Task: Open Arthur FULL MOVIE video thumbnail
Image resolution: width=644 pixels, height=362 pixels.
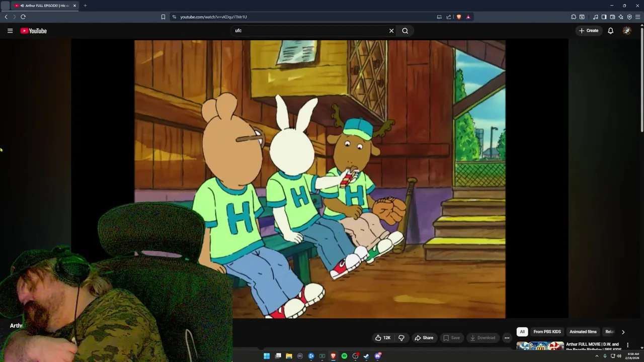Action: 540,346
